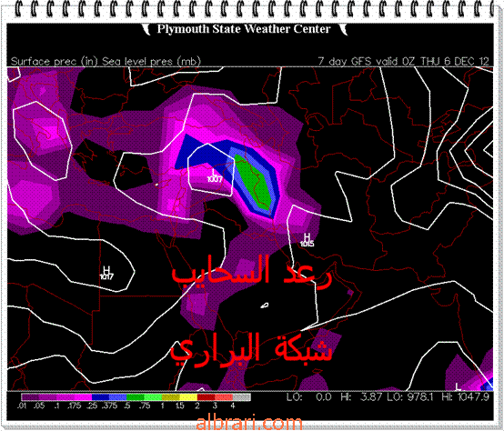The image size is (504, 431).
Task: Click the red Arabic watermark text رعد السحايب
Action: click(x=251, y=274)
